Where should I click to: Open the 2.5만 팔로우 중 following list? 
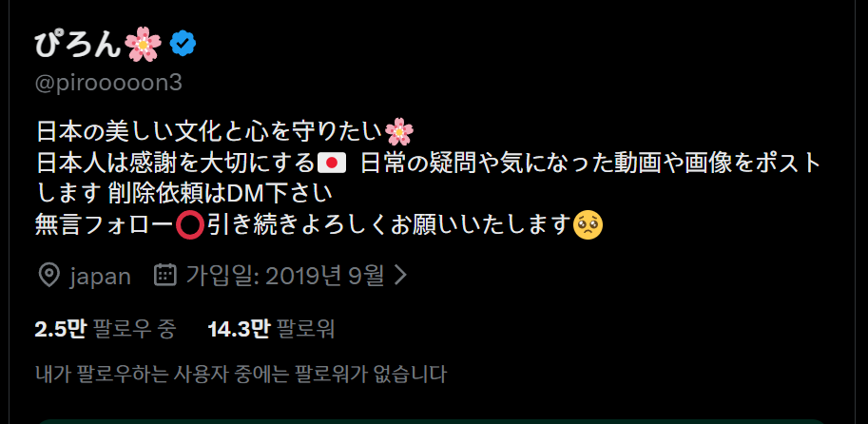[x=106, y=330]
